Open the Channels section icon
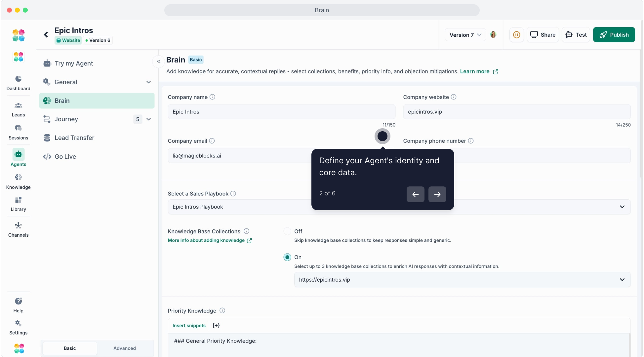Screen dimensions: 644x357 click(18, 226)
